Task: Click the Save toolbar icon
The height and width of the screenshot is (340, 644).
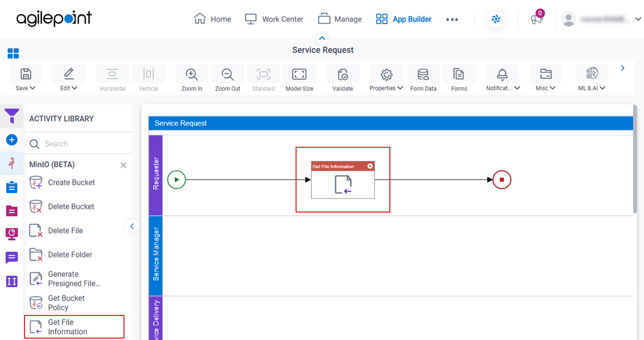Action: tap(26, 74)
